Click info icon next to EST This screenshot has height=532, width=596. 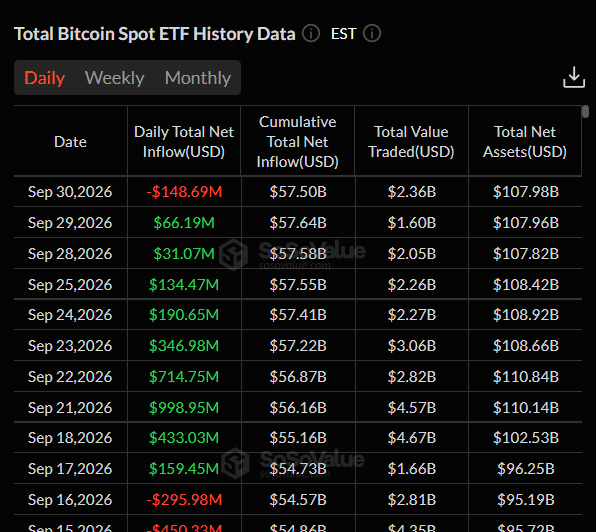pos(372,33)
